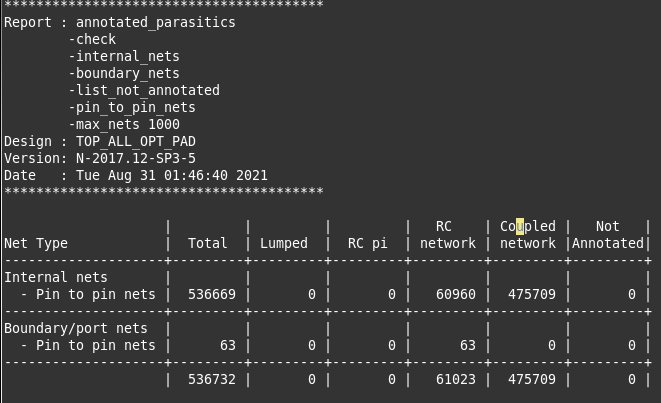661x403 pixels.
Task: Click the Lumped column header
Action: pyautogui.click(x=284, y=243)
